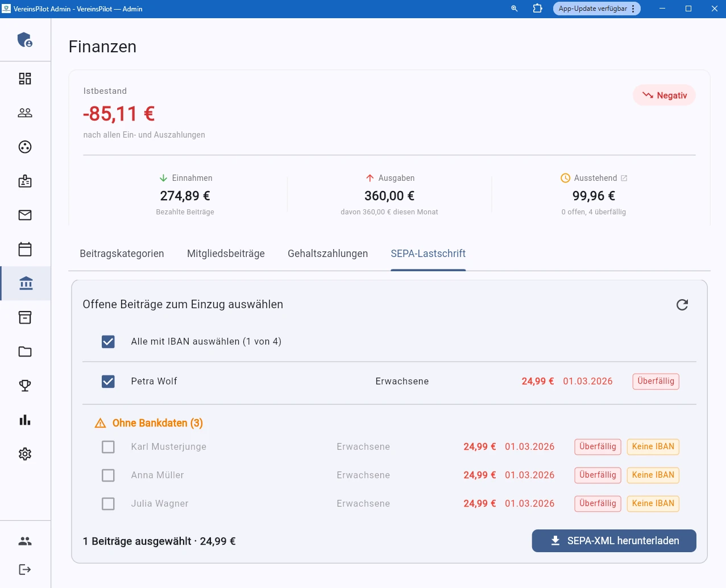Uncheck 'Alle mit IBAN auswählen'
Image resolution: width=726 pixels, height=588 pixels.
pos(108,341)
